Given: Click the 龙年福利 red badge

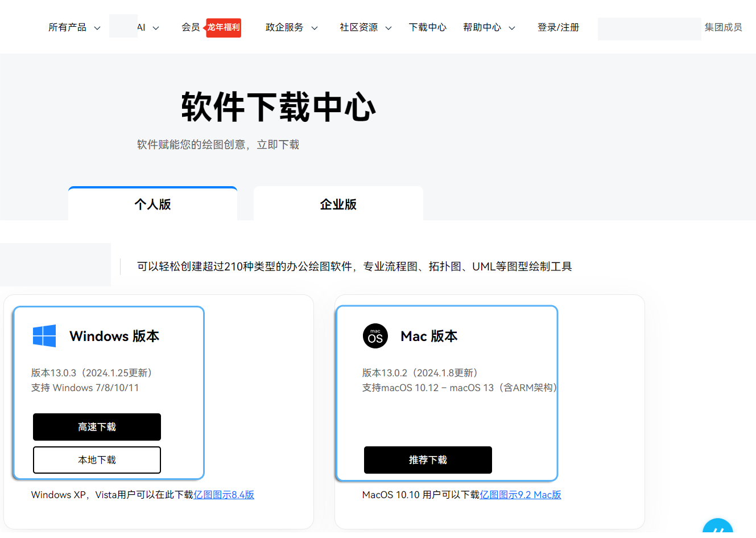Looking at the screenshot, I should (223, 27).
